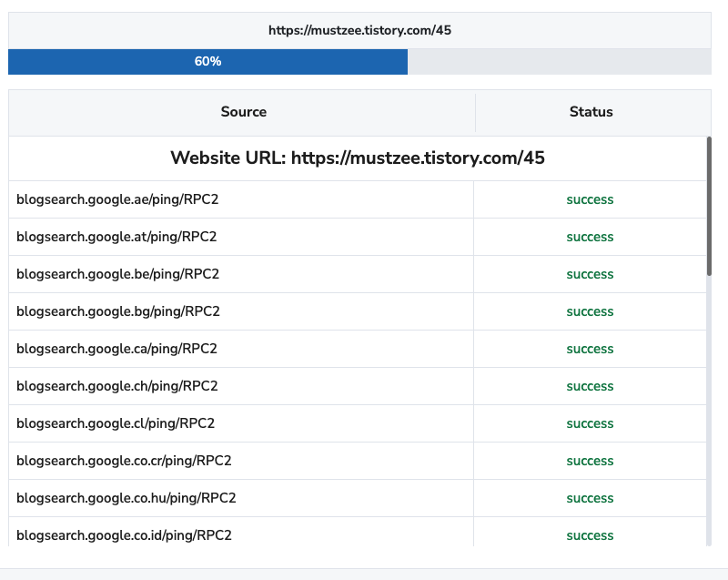Click success status for google.at
This screenshot has height=580, width=728.
pos(590,237)
